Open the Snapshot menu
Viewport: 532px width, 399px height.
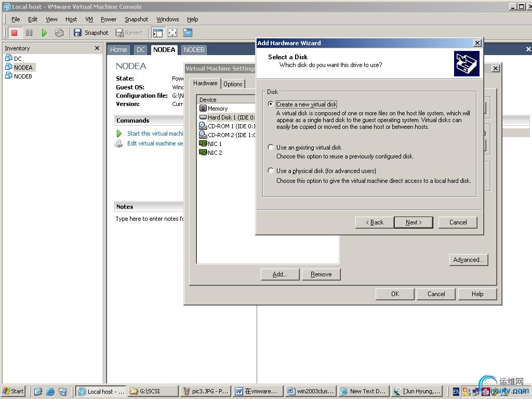pos(137,19)
